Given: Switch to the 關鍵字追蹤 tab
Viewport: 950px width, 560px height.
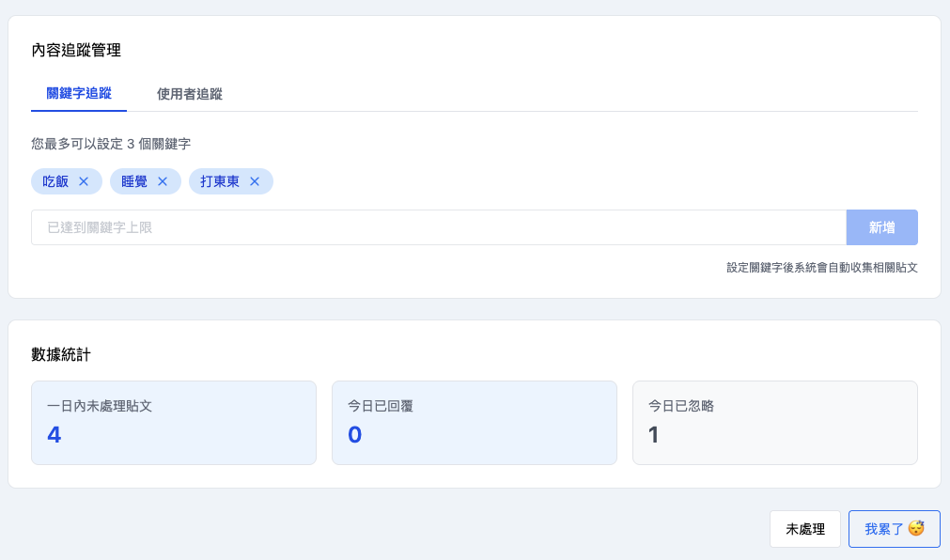Looking at the screenshot, I should 79,93.
